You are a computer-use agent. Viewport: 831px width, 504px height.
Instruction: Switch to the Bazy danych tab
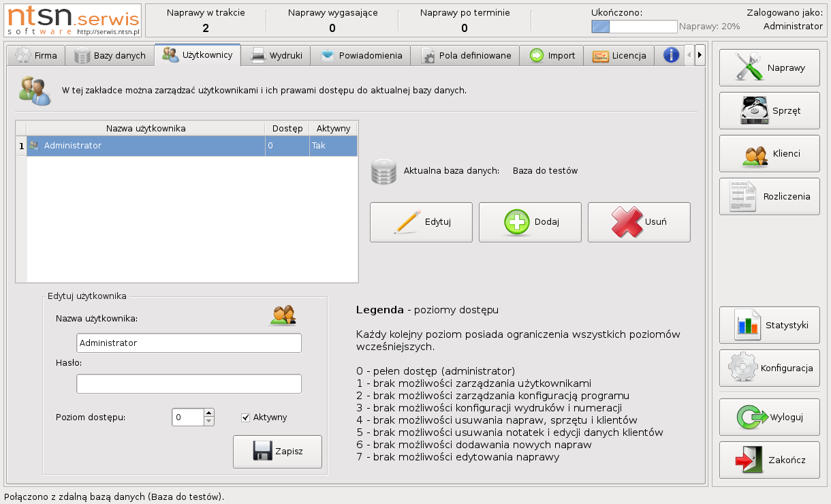[x=110, y=56]
